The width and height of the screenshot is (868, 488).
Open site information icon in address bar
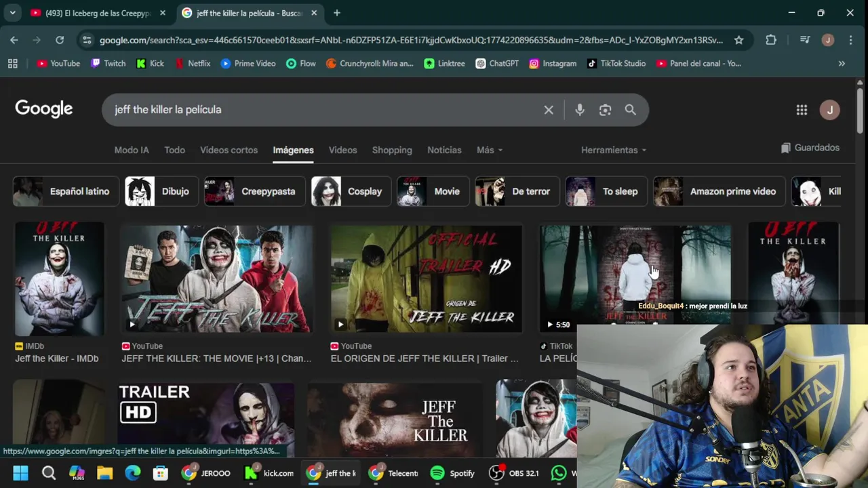point(87,40)
